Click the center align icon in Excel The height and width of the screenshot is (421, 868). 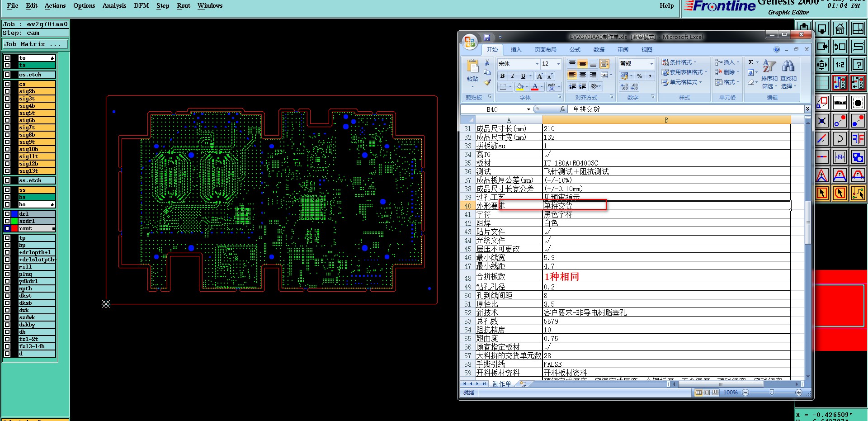coord(583,75)
